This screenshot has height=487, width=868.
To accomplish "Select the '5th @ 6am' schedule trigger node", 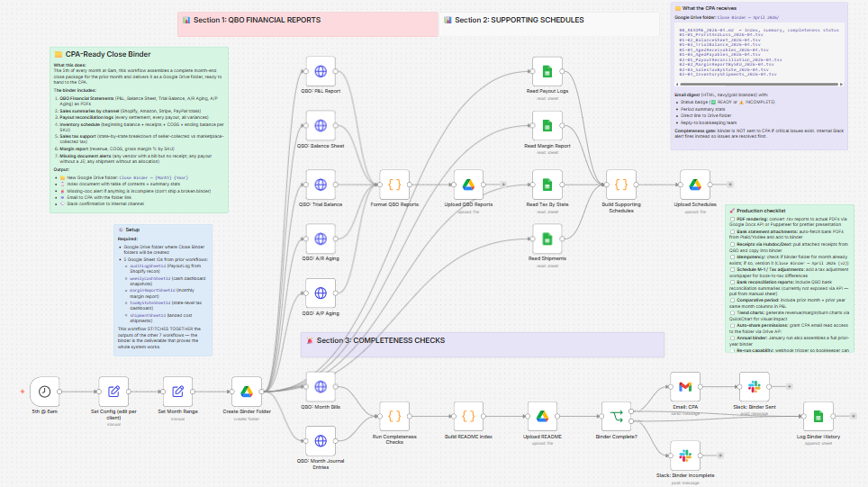I will 44,392.
